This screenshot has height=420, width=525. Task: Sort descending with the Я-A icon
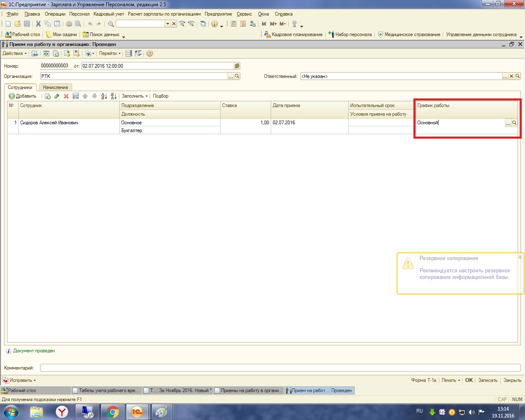(114, 96)
